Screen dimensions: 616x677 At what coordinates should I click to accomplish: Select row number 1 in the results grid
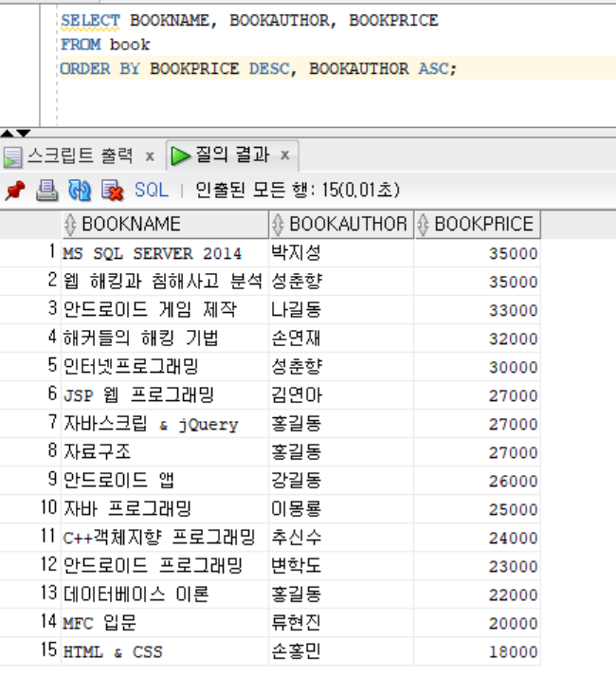tap(30, 252)
